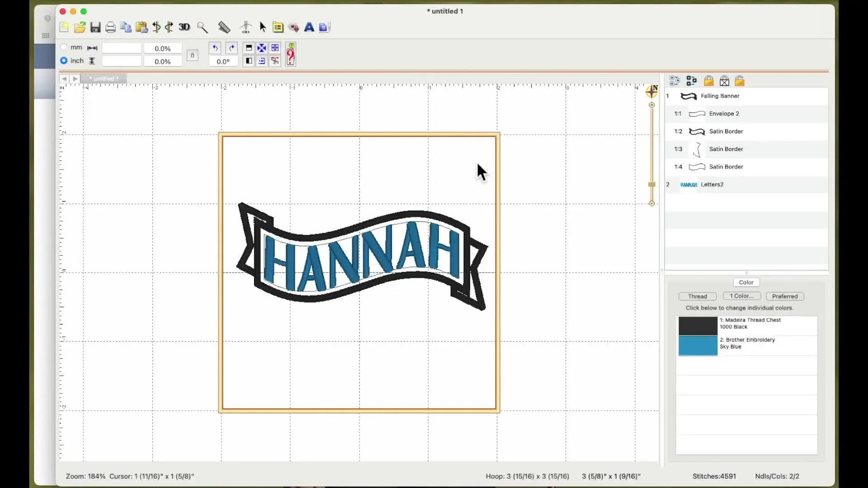868x488 pixels.
Task: Click the aspect ratio lock button
Action: pyautogui.click(x=192, y=55)
